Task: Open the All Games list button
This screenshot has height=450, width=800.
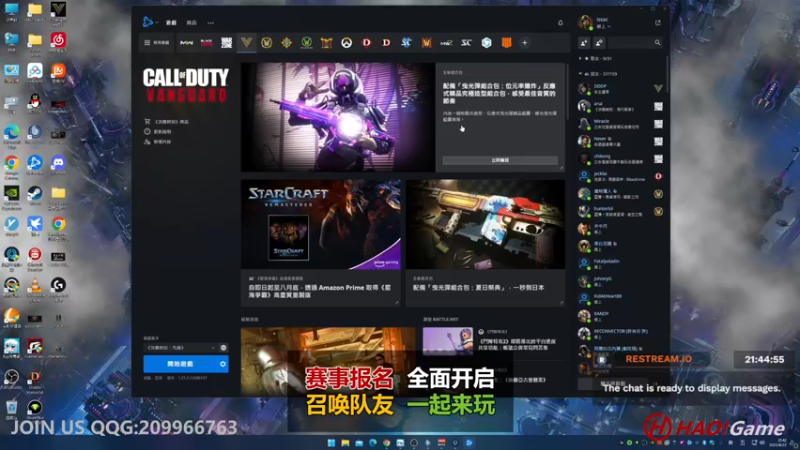Action: [x=157, y=43]
